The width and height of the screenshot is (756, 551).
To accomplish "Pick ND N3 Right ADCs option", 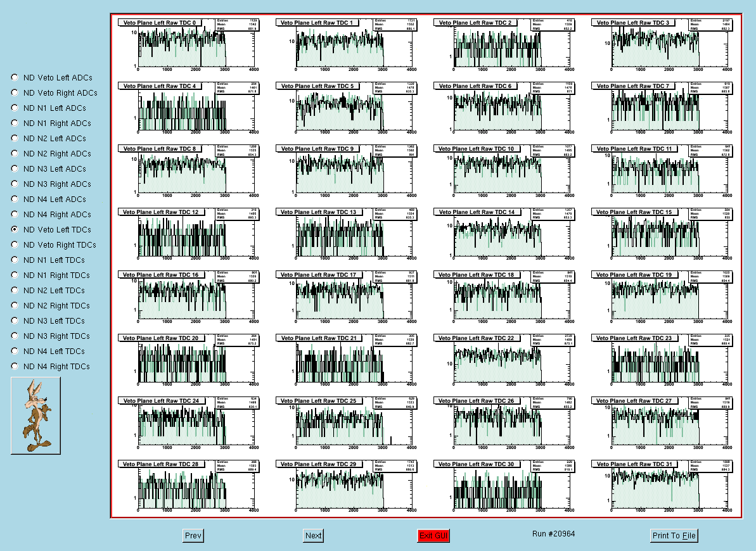I will (x=15, y=184).
